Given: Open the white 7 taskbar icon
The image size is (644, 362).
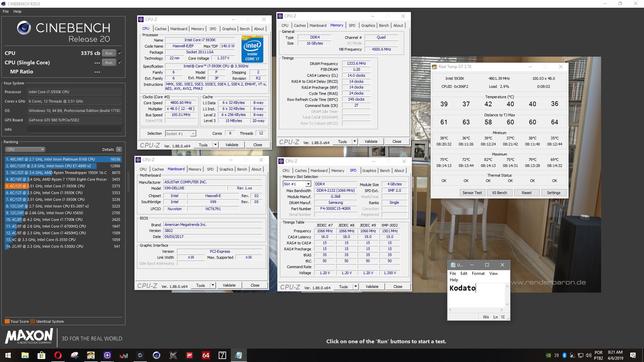Looking at the screenshot, I should click(222, 355).
